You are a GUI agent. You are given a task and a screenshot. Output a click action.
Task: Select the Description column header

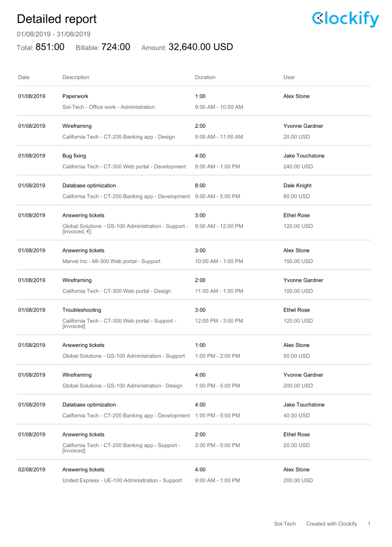coord(76,77)
